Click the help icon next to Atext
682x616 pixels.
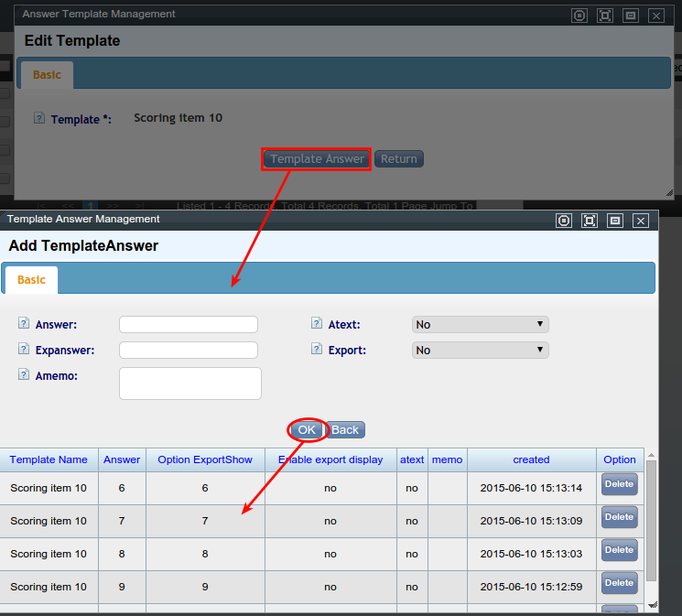tap(317, 324)
